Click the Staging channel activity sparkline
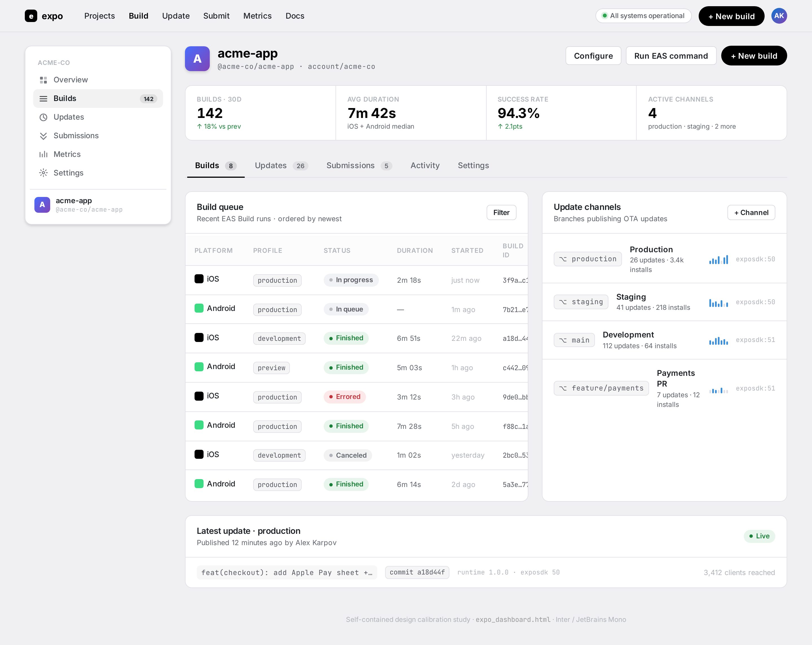The width and height of the screenshot is (812, 645). [x=719, y=302]
